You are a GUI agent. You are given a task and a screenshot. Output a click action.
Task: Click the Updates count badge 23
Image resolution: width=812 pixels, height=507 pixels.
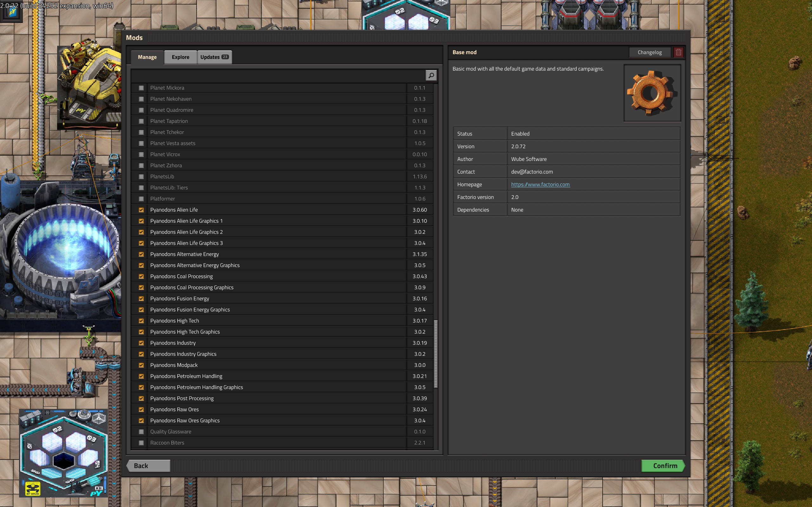click(225, 57)
